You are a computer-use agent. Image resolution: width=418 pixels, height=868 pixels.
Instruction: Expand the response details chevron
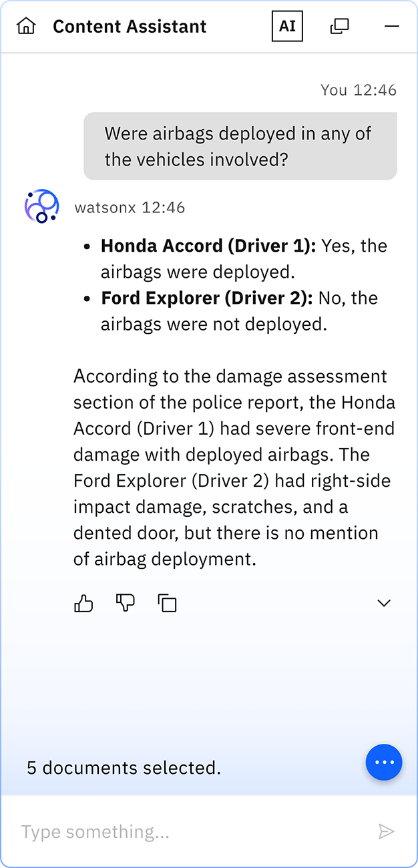coord(384,604)
